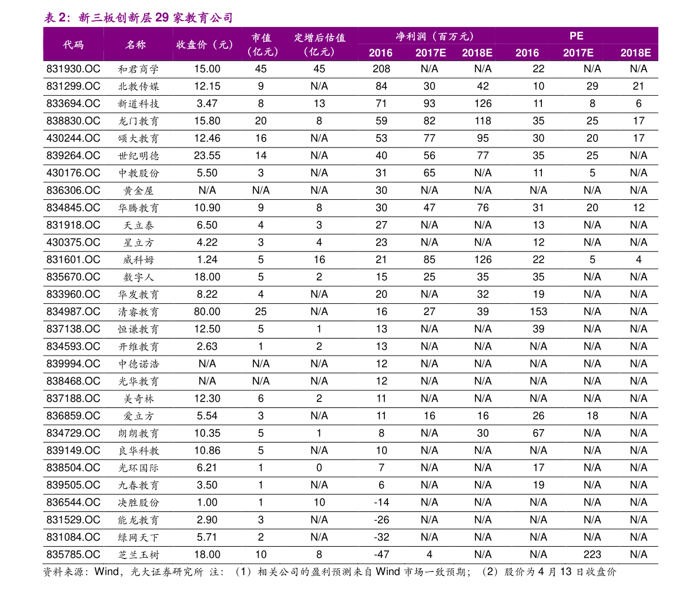Click company name 朗朗教育
700x589 pixels.
pyautogui.click(x=138, y=433)
